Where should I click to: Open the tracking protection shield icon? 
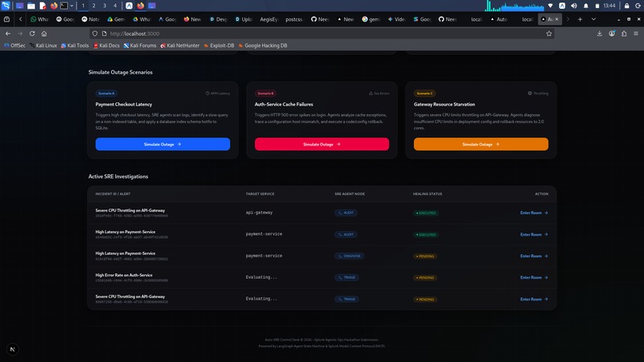(x=95, y=34)
